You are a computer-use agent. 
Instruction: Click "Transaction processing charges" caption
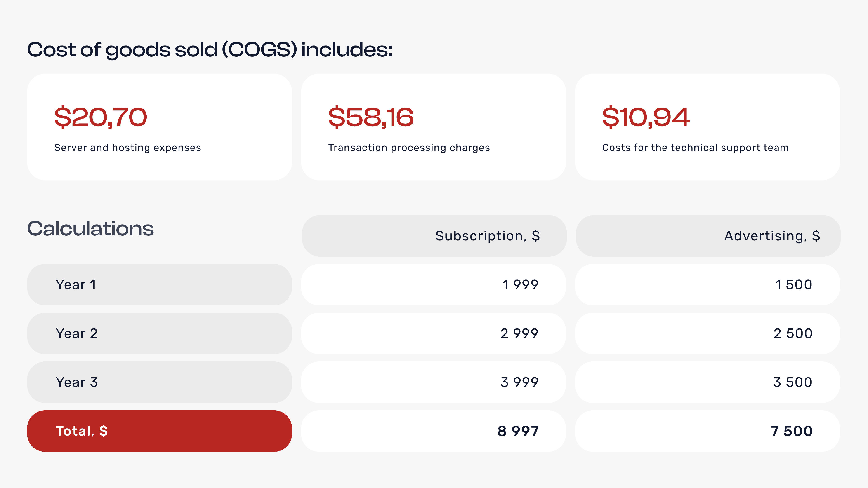pyautogui.click(x=409, y=148)
